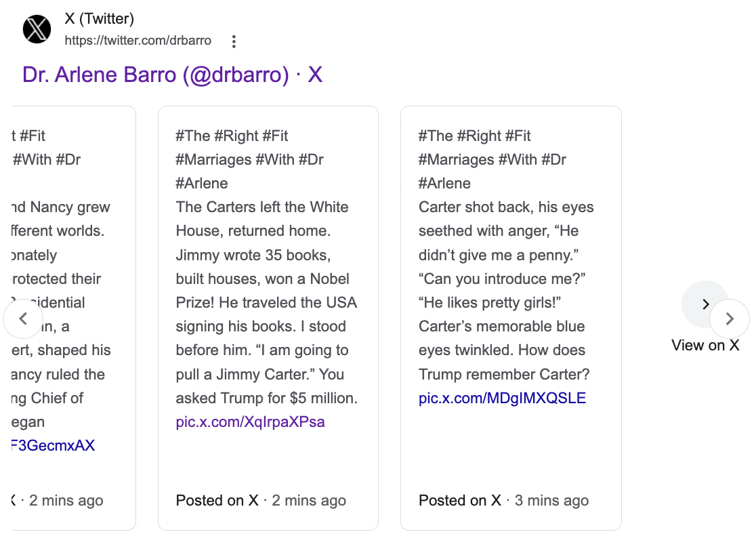Open the pic.x.com/XqIrpaXPsa link
This screenshot has height=553, width=756.
[250, 422]
